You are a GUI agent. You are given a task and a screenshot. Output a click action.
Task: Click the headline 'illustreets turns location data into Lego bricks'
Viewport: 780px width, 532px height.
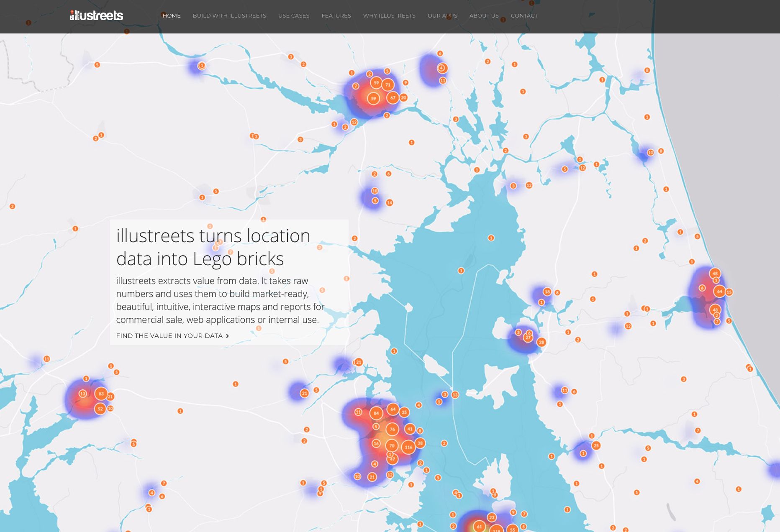[x=213, y=247]
